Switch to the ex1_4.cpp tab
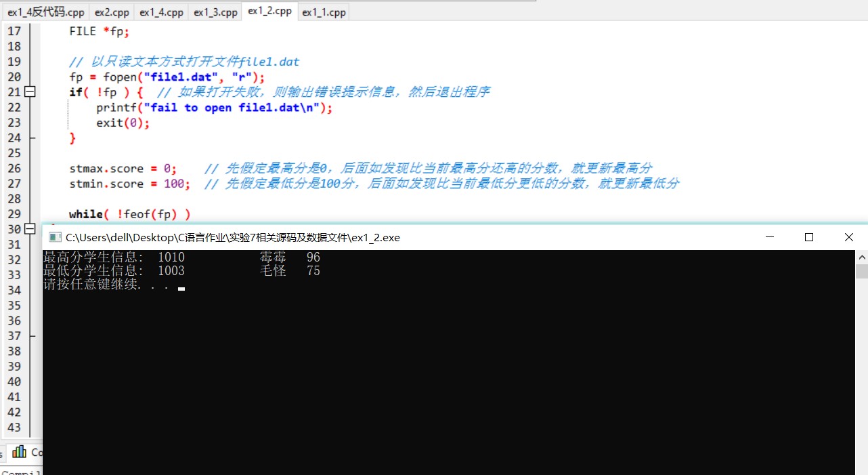The image size is (868, 475). (161, 12)
